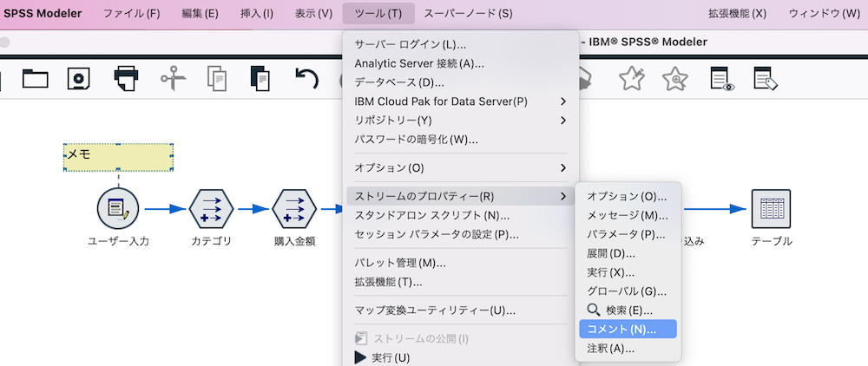Select 展開 (D)... in the submenu

pyautogui.click(x=628, y=254)
